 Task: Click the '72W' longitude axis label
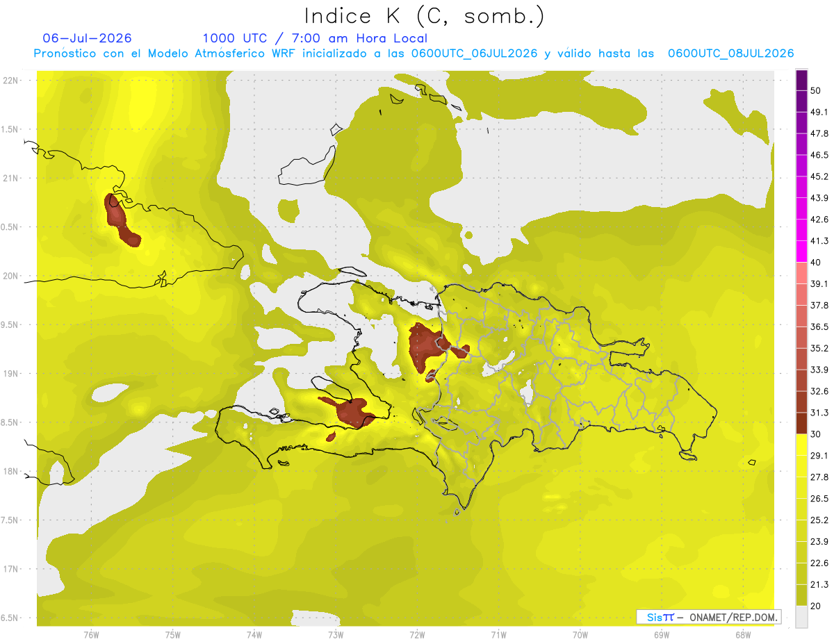(417, 635)
